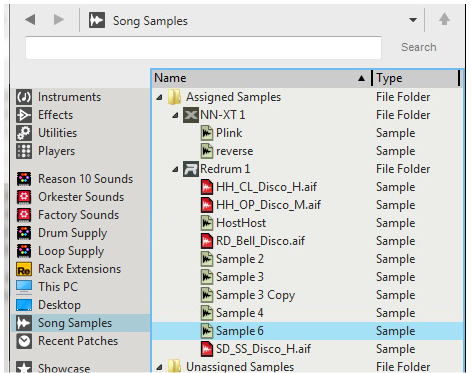Viewport: 472px width, 373px height.
Task: Collapse the Redrum 1 folder
Action: tap(175, 169)
